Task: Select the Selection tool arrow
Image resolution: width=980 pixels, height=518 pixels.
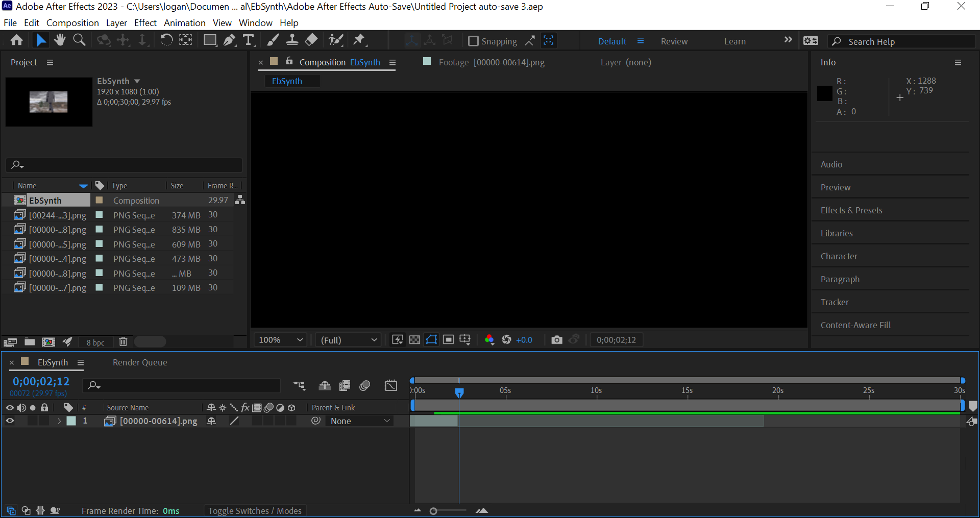Action: tap(41, 40)
